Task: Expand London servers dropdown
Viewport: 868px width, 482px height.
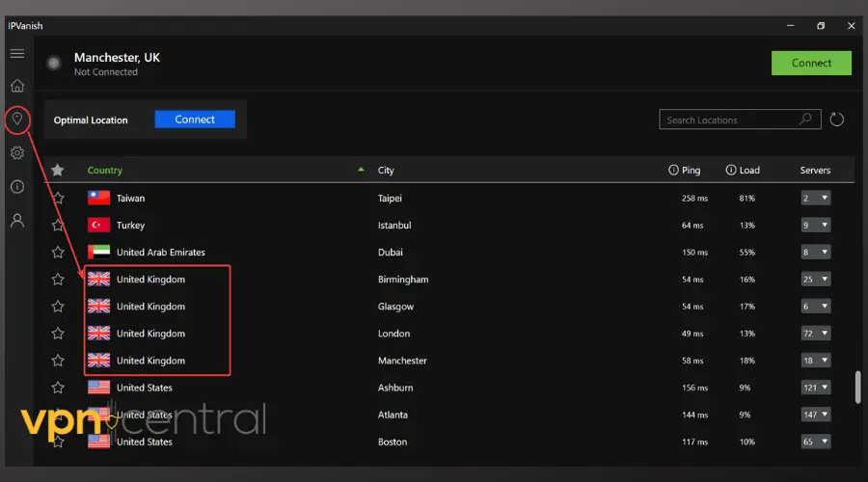Action: 815,334
